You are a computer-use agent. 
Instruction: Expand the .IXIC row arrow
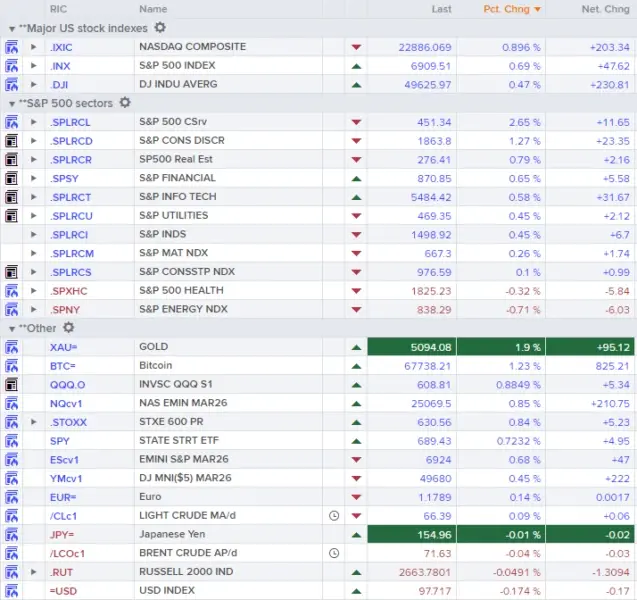click(x=34, y=47)
